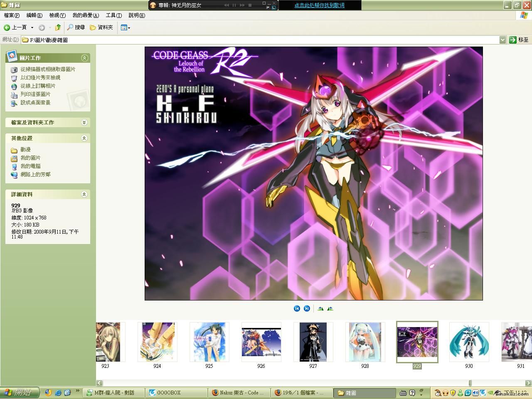The height and width of the screenshot is (399, 532).
Task: Click the 移至 go button
Action: [519, 40]
